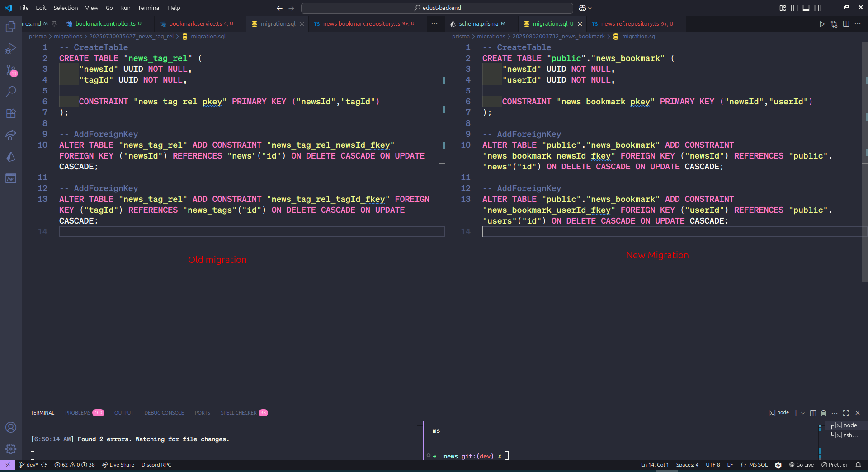Open the Run and Debug view
Viewport: 868px width, 472px height.
point(11,48)
